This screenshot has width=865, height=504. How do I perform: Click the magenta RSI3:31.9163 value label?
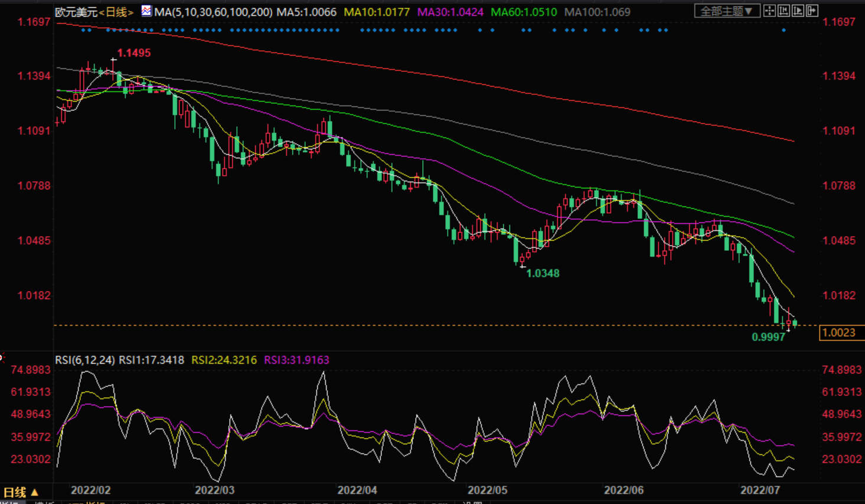click(x=296, y=360)
